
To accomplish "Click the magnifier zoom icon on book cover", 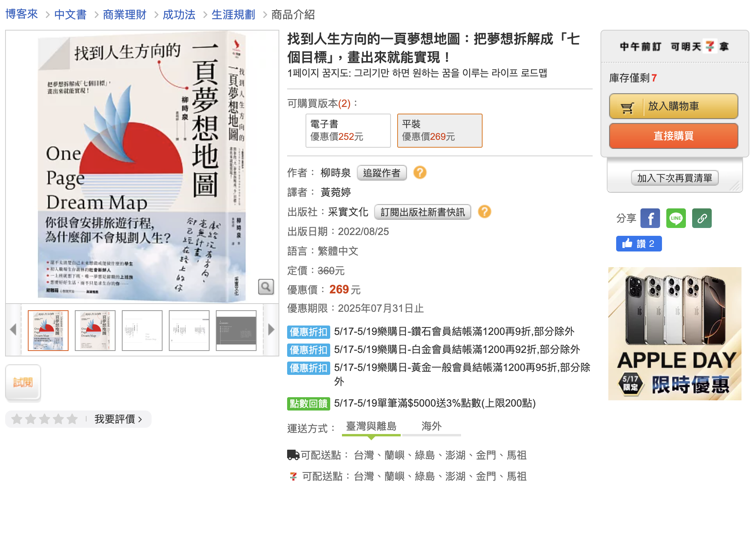I will [266, 287].
